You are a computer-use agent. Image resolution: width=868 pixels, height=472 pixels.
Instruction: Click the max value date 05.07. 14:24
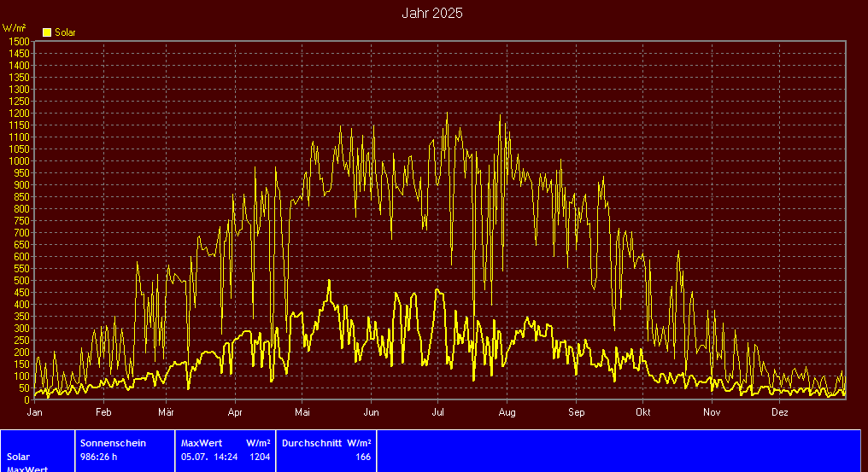coord(209,457)
